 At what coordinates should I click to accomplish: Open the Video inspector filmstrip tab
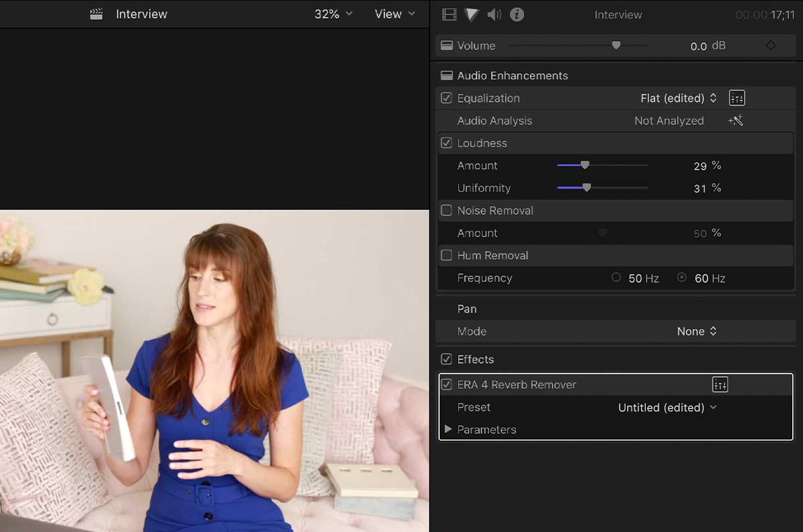(x=450, y=14)
